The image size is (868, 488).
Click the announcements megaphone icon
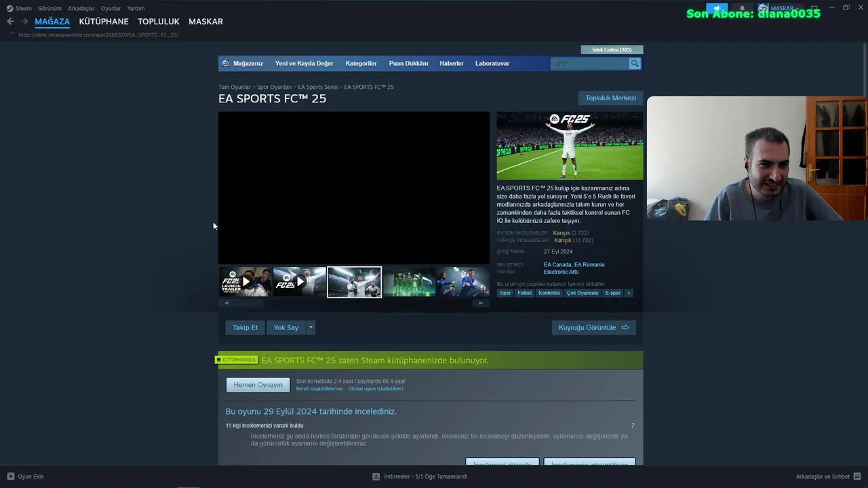(x=717, y=9)
